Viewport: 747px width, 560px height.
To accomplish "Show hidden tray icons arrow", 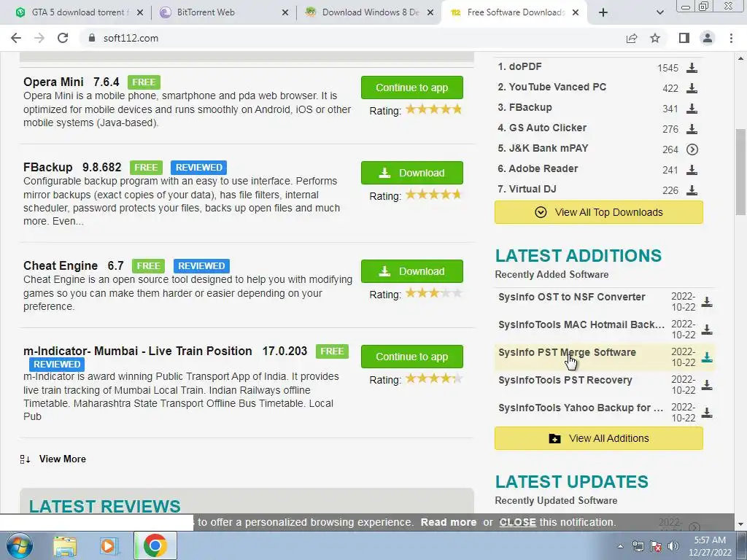I will pyautogui.click(x=620, y=546).
